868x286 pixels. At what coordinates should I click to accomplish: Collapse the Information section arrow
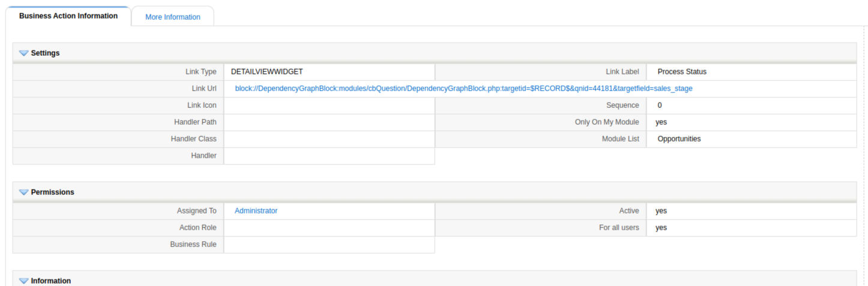[24, 281]
